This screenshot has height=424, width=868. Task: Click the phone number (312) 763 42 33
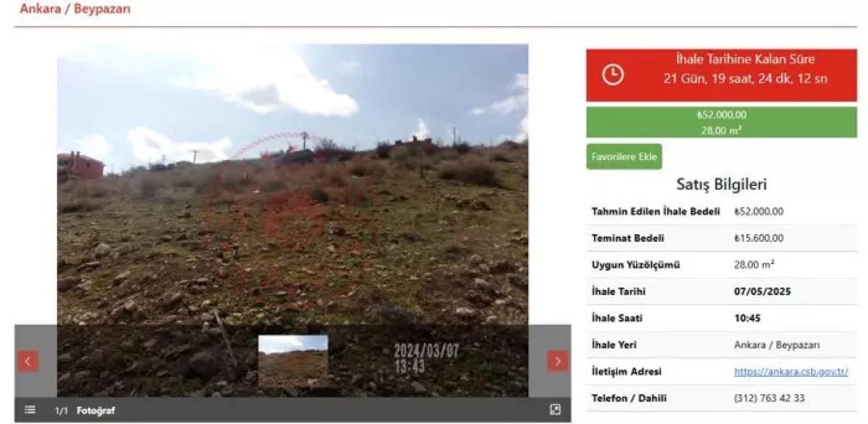[769, 398]
